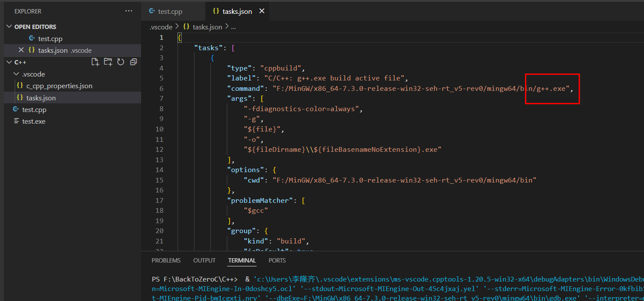Collapse the .vscode folder in tree
This screenshot has width=644, height=301.
click(x=16, y=74)
